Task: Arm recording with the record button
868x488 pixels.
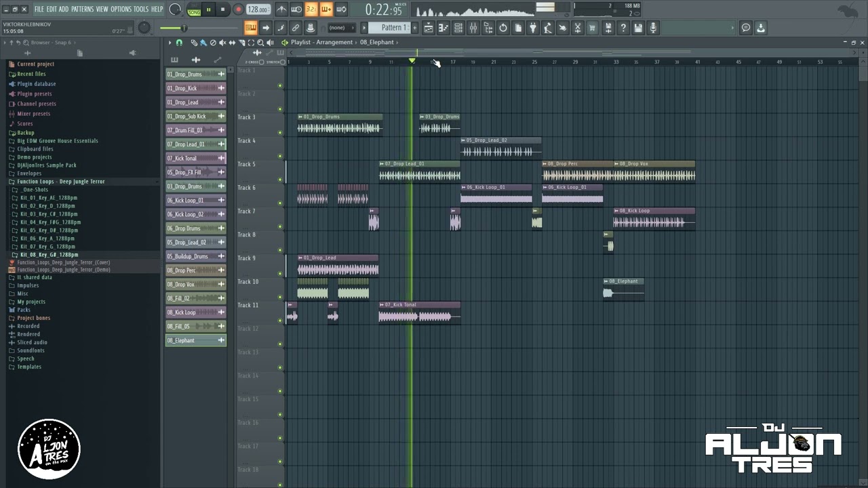Action: pyautogui.click(x=238, y=9)
